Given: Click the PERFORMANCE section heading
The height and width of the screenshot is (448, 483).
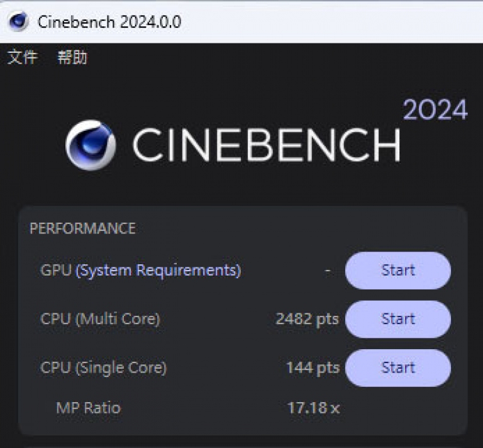Looking at the screenshot, I should pos(82,228).
